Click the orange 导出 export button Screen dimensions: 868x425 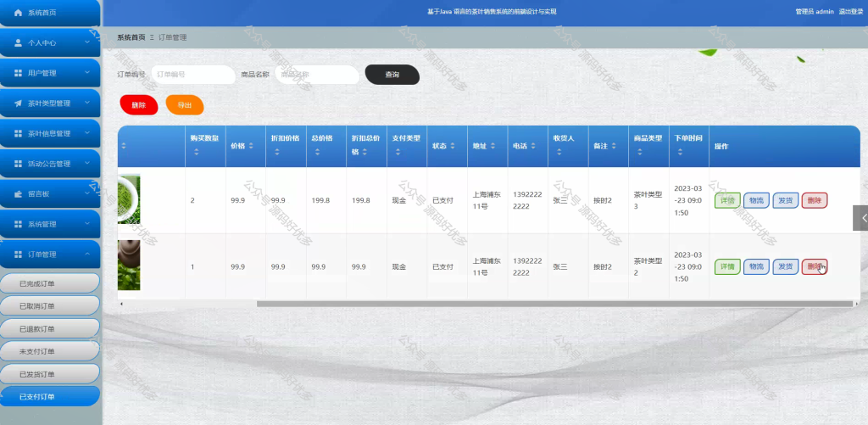185,105
